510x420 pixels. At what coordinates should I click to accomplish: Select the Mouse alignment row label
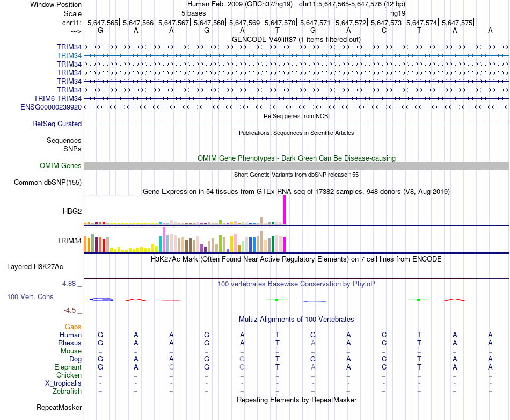pos(71,351)
